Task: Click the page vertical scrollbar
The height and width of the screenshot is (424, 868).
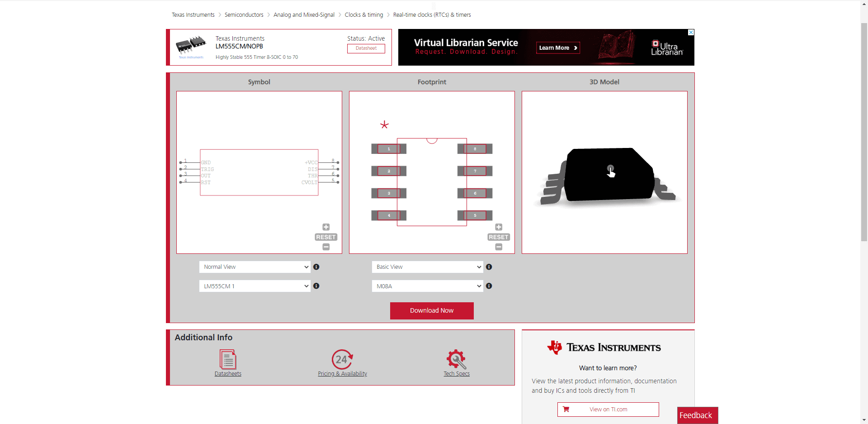Action: (864, 131)
